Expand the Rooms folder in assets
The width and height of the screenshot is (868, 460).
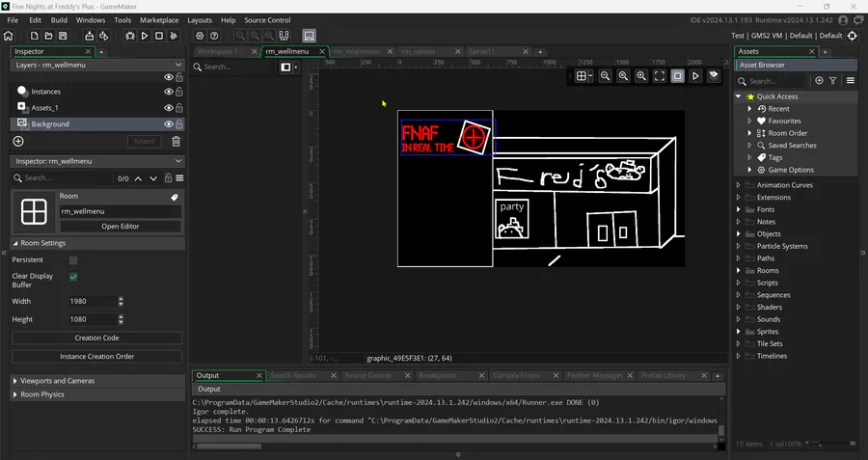739,271
